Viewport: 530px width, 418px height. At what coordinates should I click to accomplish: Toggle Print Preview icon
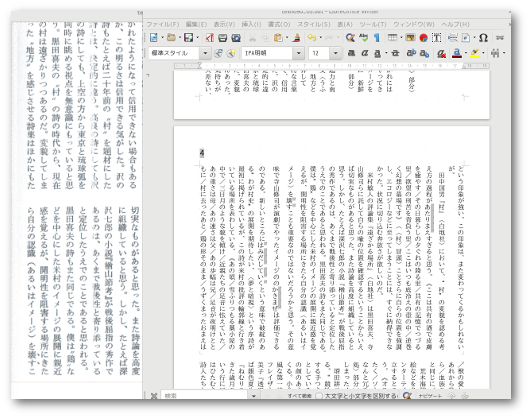(x=236, y=38)
